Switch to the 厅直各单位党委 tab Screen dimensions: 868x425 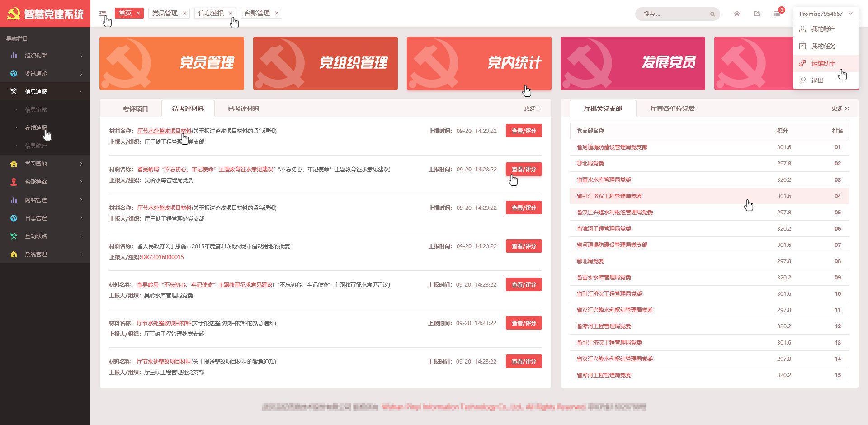pos(672,109)
